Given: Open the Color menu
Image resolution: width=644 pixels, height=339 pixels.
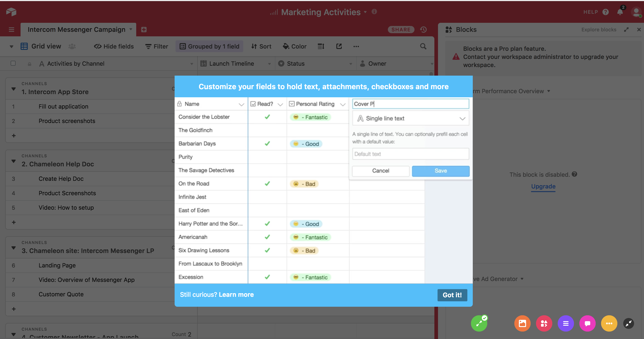Looking at the screenshot, I should (x=295, y=46).
